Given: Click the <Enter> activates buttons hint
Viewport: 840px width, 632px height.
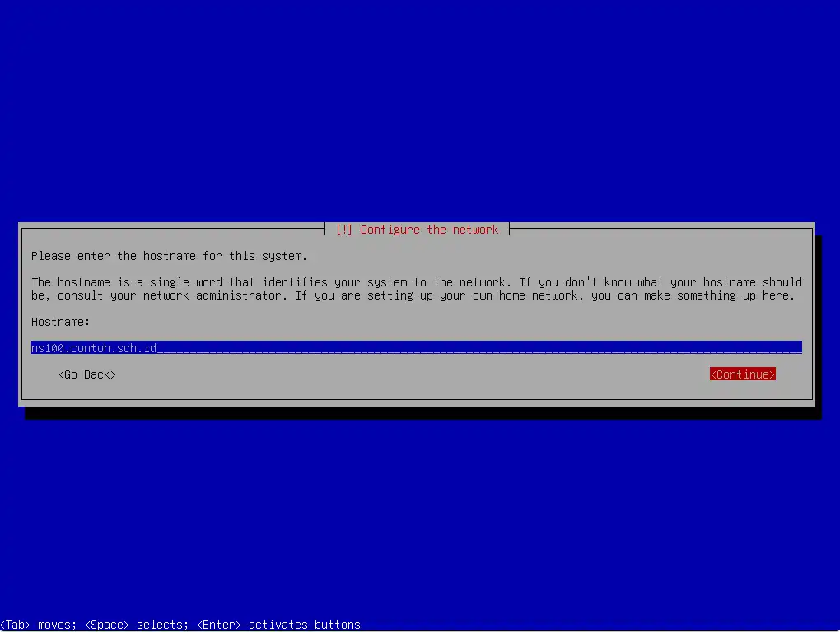Looking at the screenshot, I should click(x=278, y=625).
